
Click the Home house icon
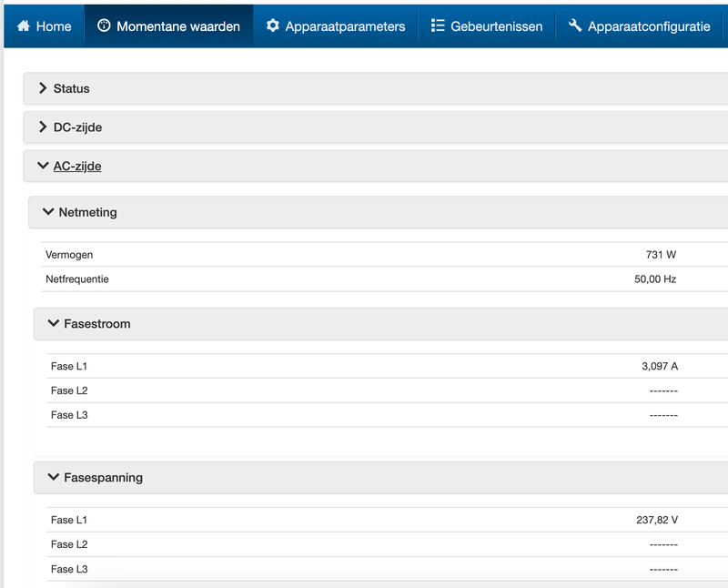coord(24,26)
